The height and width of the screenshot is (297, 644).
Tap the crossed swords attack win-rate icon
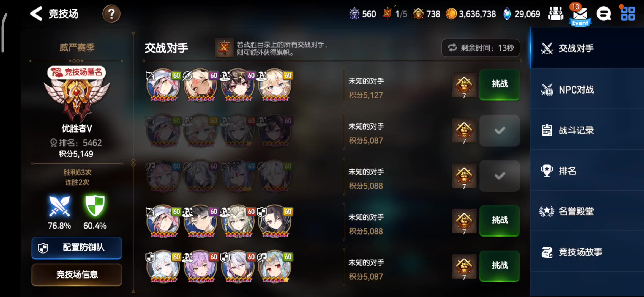pos(59,206)
